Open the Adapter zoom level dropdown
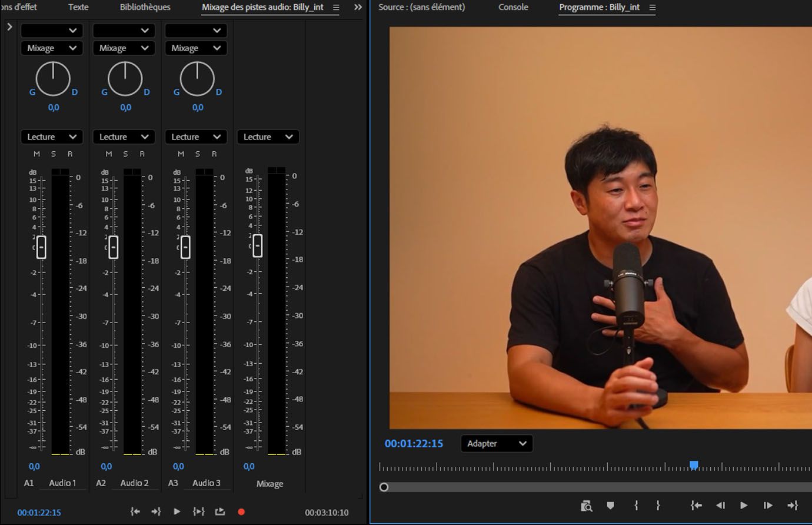Viewport: 812px width, 525px height. click(x=496, y=443)
